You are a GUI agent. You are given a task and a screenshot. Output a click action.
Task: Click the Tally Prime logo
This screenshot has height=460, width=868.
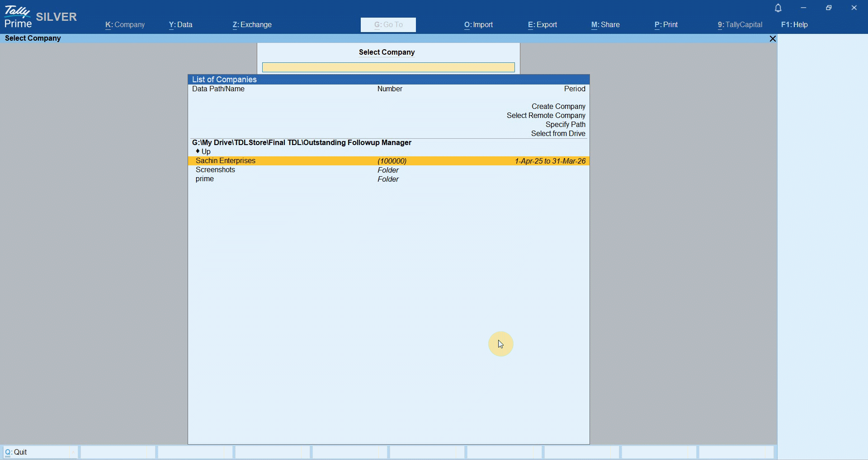point(18,17)
